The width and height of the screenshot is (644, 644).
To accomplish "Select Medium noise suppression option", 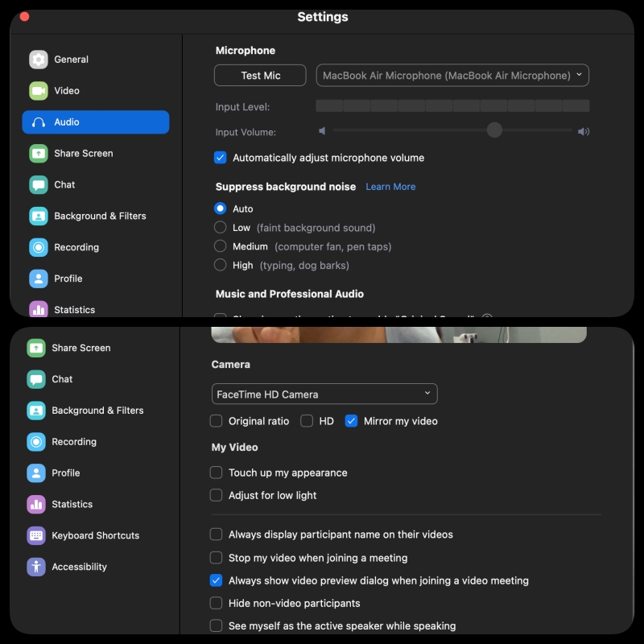I will point(220,246).
